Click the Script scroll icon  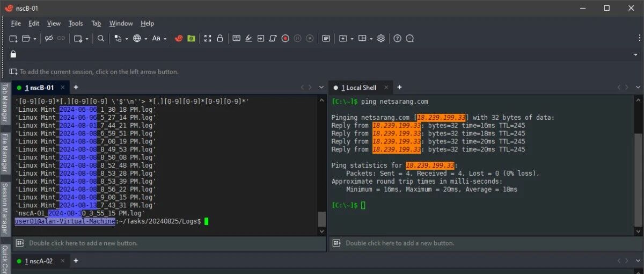(x=273, y=39)
